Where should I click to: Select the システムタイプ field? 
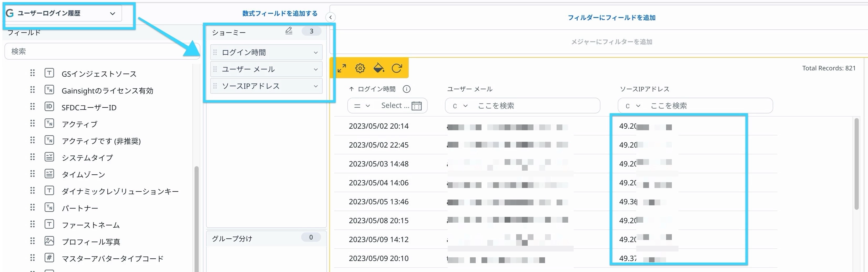coord(87,158)
